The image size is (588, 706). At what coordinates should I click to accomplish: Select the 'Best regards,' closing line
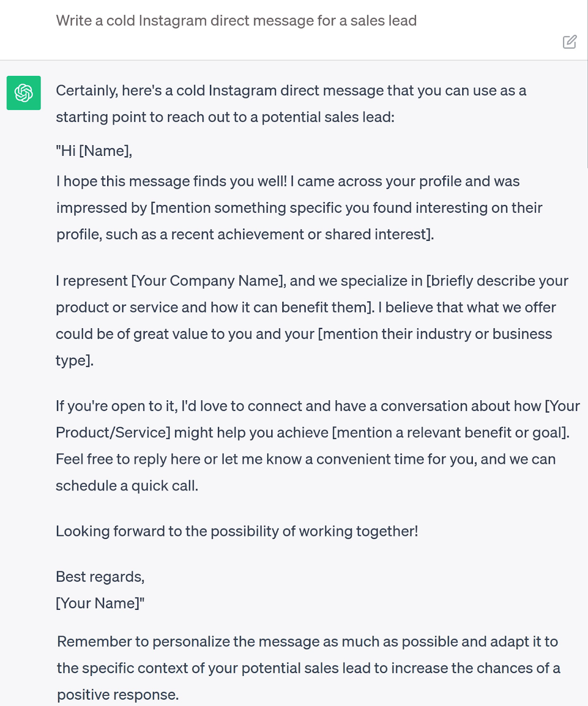point(101,576)
